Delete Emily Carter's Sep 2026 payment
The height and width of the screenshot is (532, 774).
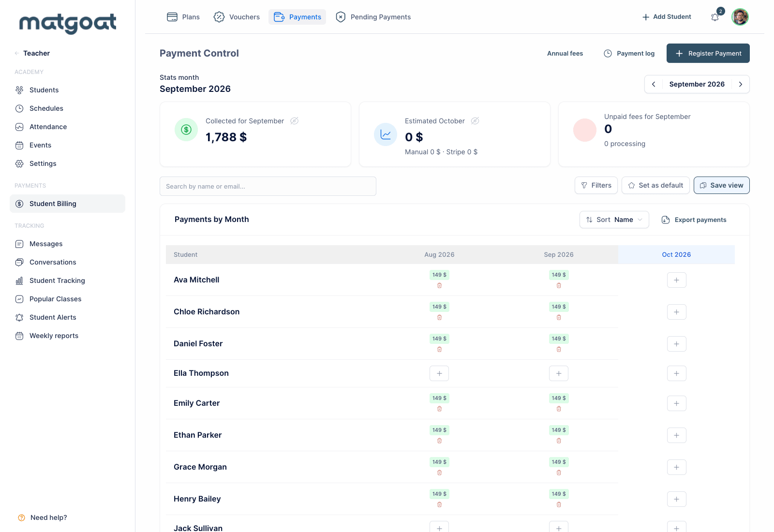pos(559,409)
